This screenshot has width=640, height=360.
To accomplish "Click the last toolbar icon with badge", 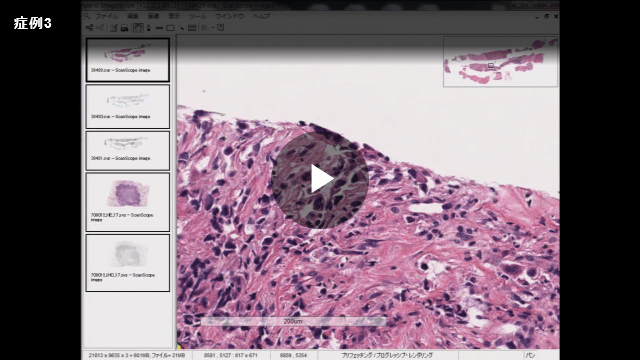I will 221,27.
